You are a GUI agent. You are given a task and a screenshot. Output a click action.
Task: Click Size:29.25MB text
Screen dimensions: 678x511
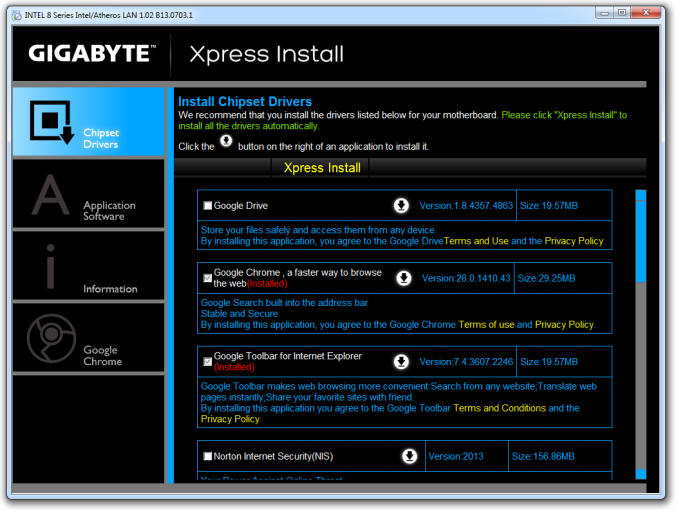(546, 278)
